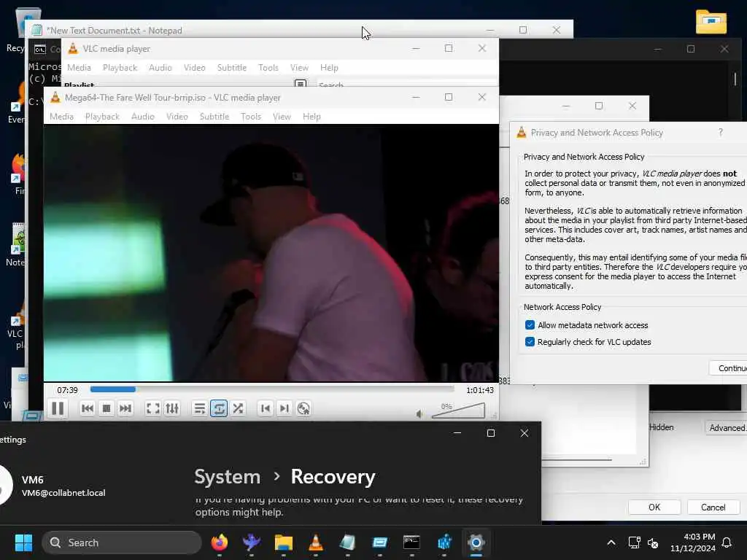This screenshot has width=747, height=560.
Task: Set volume on the VLC volume slider
Action: tap(458, 411)
